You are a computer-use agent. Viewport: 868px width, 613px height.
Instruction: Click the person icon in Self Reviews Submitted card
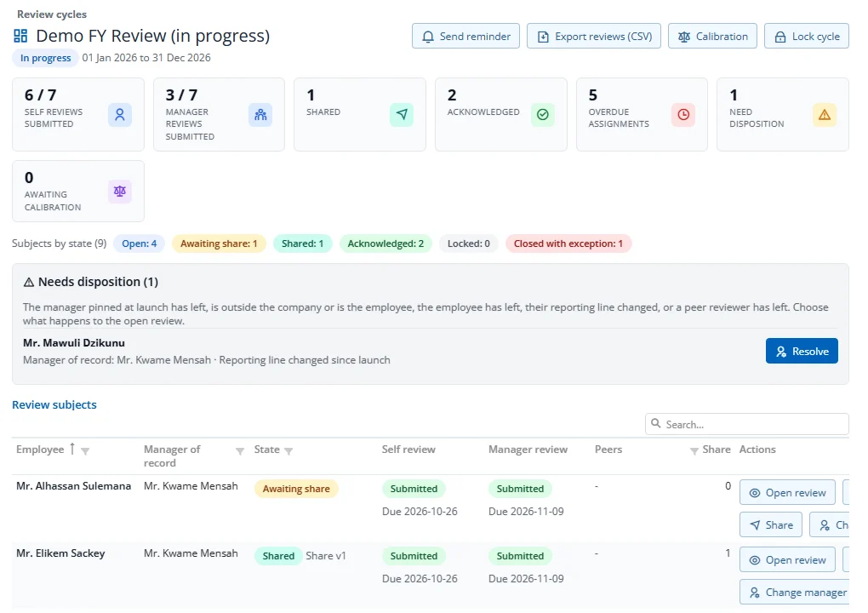[x=120, y=115]
